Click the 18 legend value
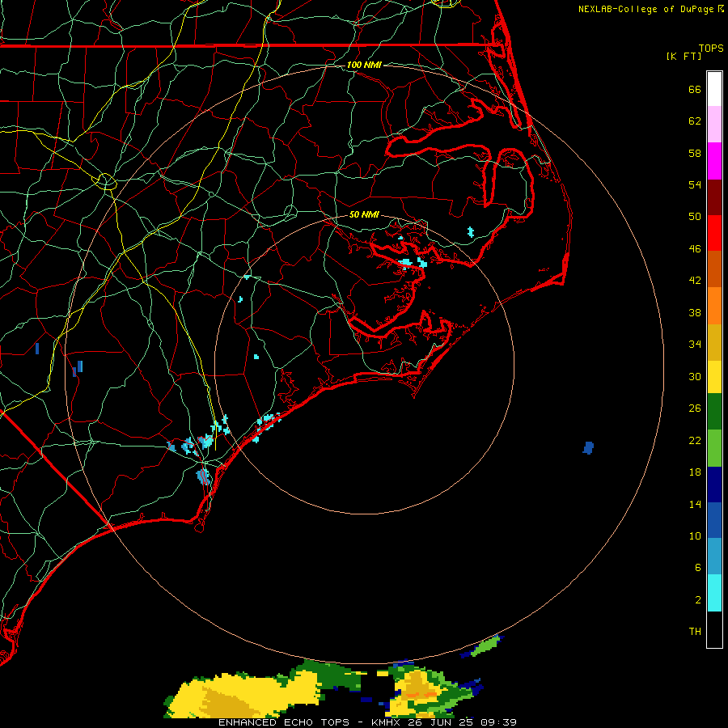The image size is (728, 728). (695, 472)
